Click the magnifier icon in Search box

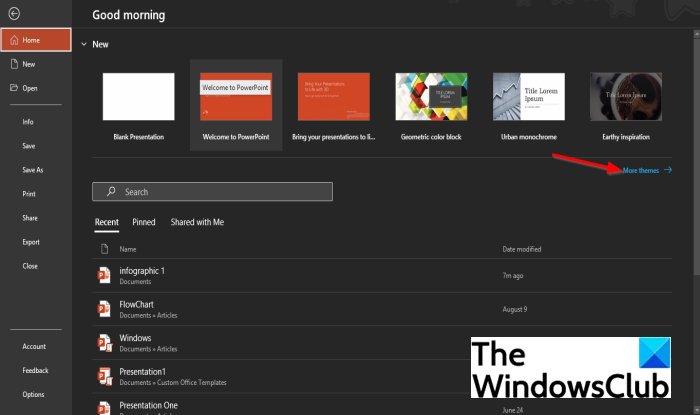(x=111, y=191)
